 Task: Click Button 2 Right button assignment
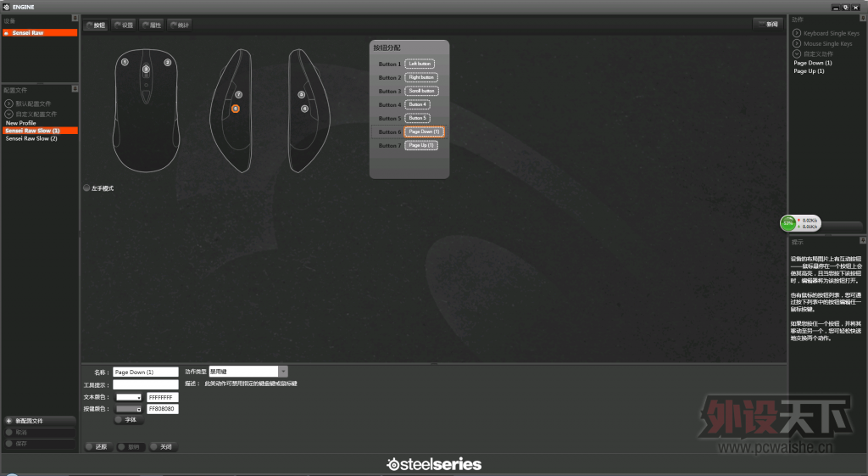point(421,77)
